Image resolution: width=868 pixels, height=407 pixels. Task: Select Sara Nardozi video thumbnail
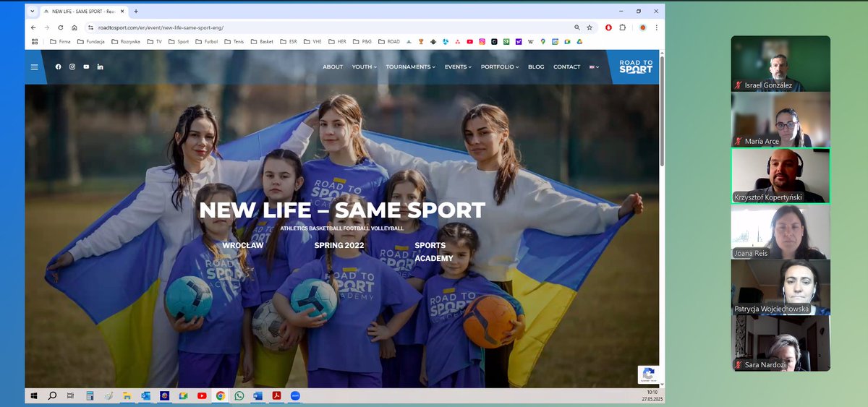tap(780, 344)
